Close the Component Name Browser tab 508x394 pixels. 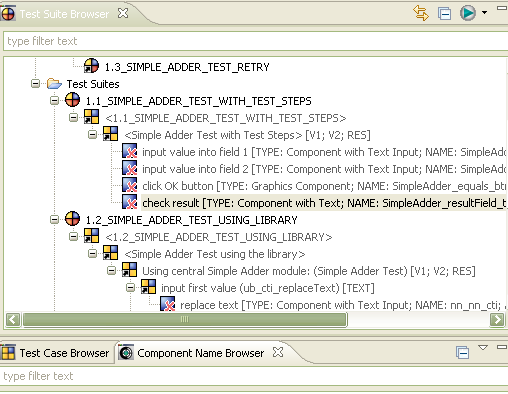pos(278,352)
